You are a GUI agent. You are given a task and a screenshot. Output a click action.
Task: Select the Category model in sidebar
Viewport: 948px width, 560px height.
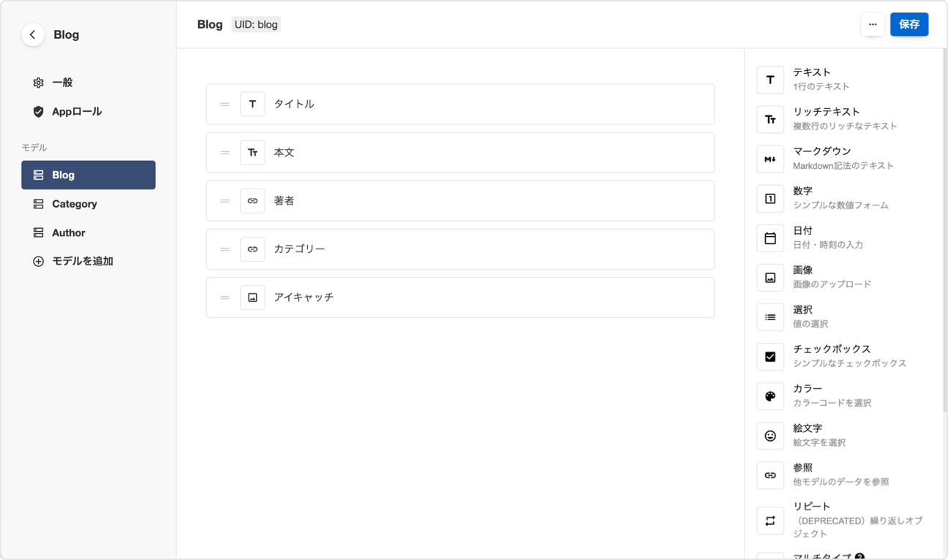coord(74,204)
